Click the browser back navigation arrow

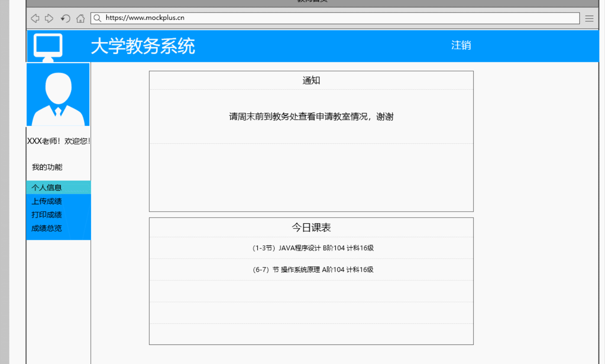tap(35, 18)
